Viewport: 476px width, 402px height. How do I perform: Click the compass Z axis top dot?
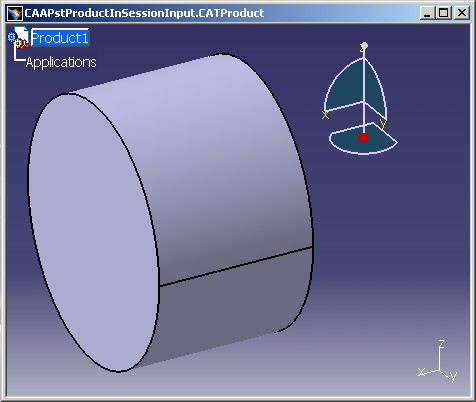[364, 45]
